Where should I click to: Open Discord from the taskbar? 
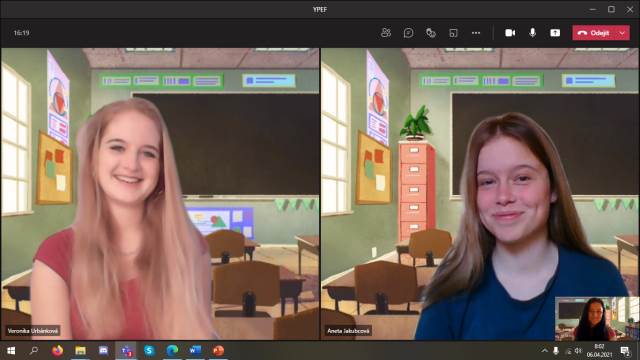coord(103,351)
